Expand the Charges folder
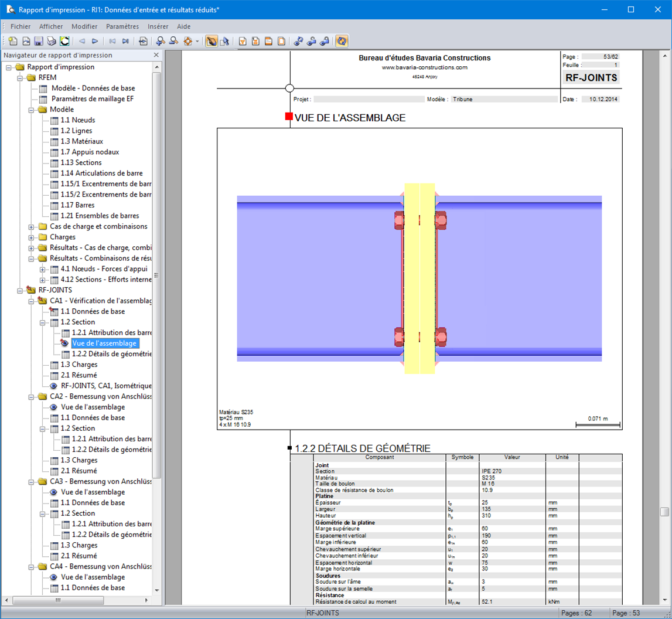The height and width of the screenshot is (619, 672). coord(31,237)
